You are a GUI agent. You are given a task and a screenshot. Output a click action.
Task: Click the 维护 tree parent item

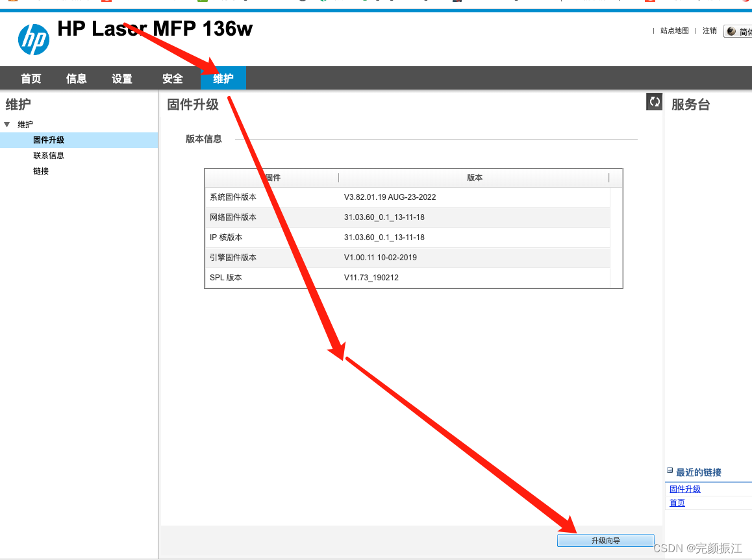coord(25,125)
